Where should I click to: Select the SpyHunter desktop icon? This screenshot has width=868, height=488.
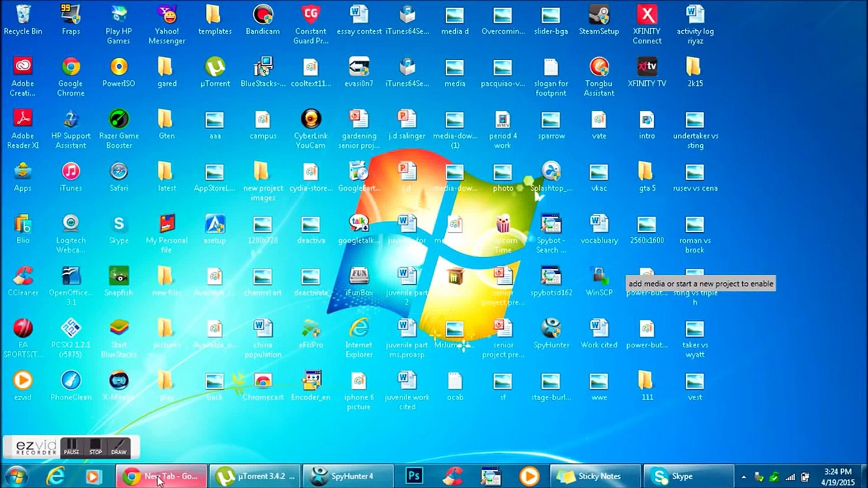click(x=551, y=334)
